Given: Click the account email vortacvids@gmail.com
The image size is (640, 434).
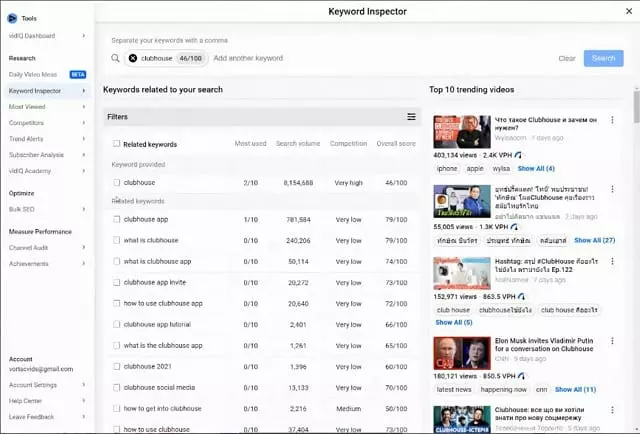Looking at the screenshot, I should click(41, 369).
